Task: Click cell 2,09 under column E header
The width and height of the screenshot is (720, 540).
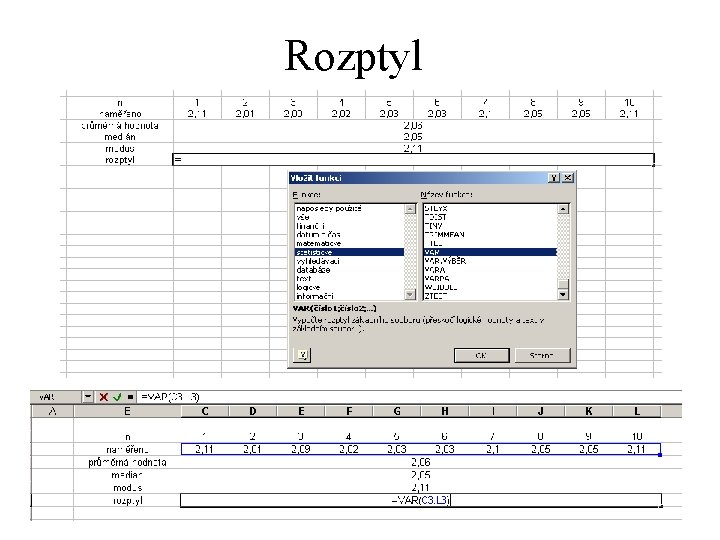Action: (301, 449)
